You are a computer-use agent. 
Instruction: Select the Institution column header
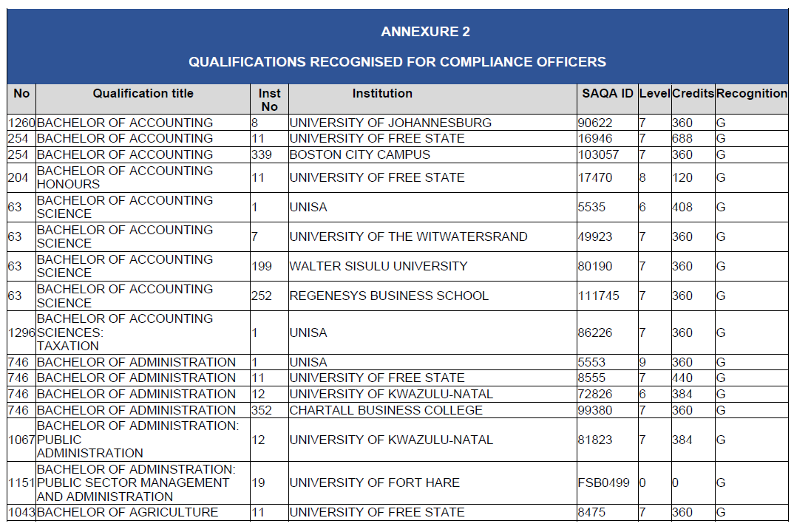tap(382, 94)
